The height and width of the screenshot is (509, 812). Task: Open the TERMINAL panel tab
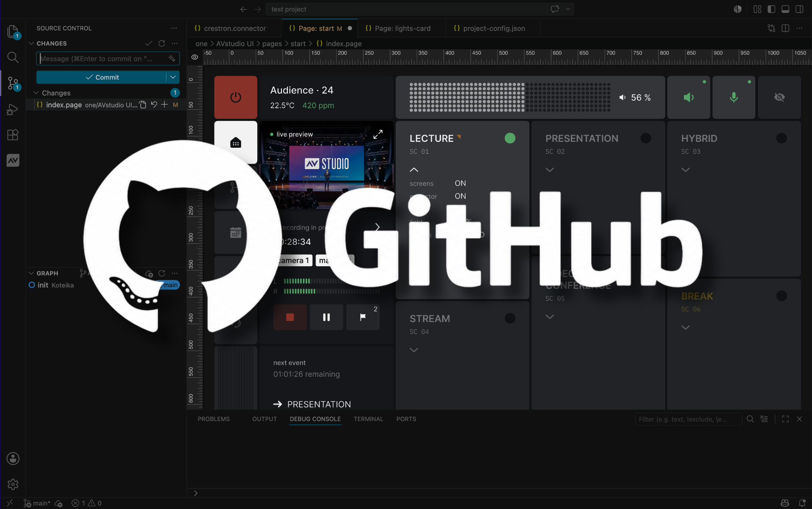368,419
